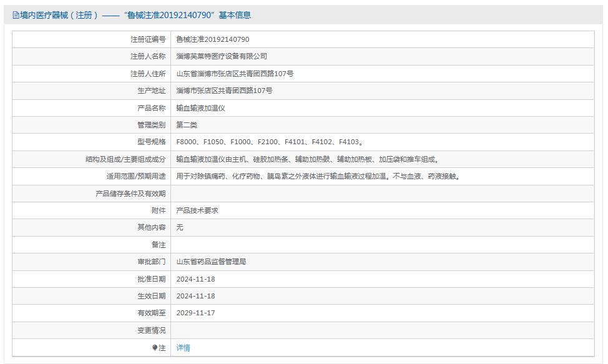Image resolution: width=608 pixels, height=364 pixels.
Task: Select composition text 输血输液加温仪由主机、硅胶加热条…
Action: tap(308, 159)
